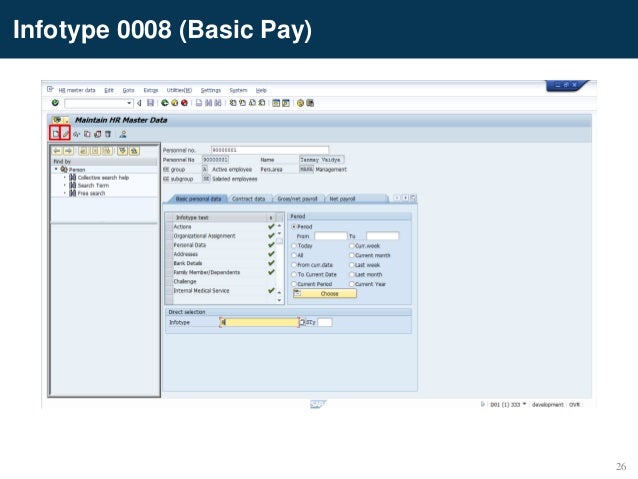This screenshot has height=479, width=638.
Task: Select From curr.date radio button
Action: (294, 265)
